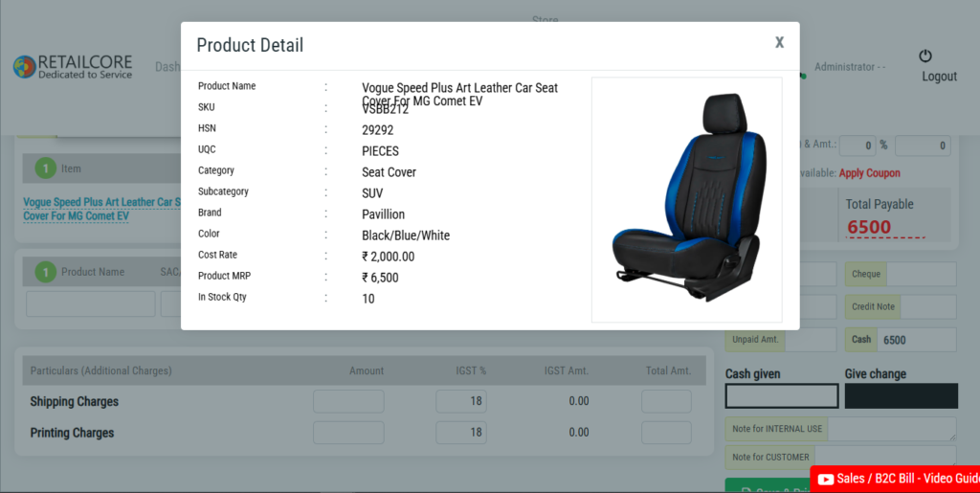
Task: Click the Cheque amount field
Action: [921, 275]
